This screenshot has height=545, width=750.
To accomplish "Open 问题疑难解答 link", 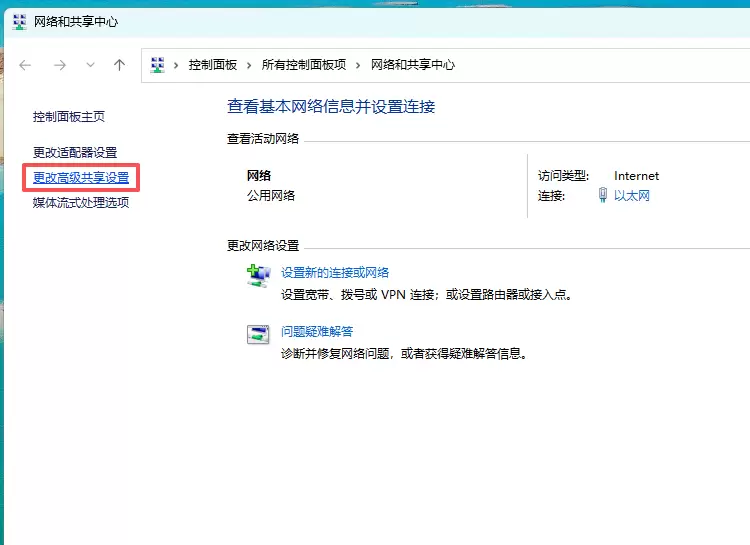I will tap(317, 332).
